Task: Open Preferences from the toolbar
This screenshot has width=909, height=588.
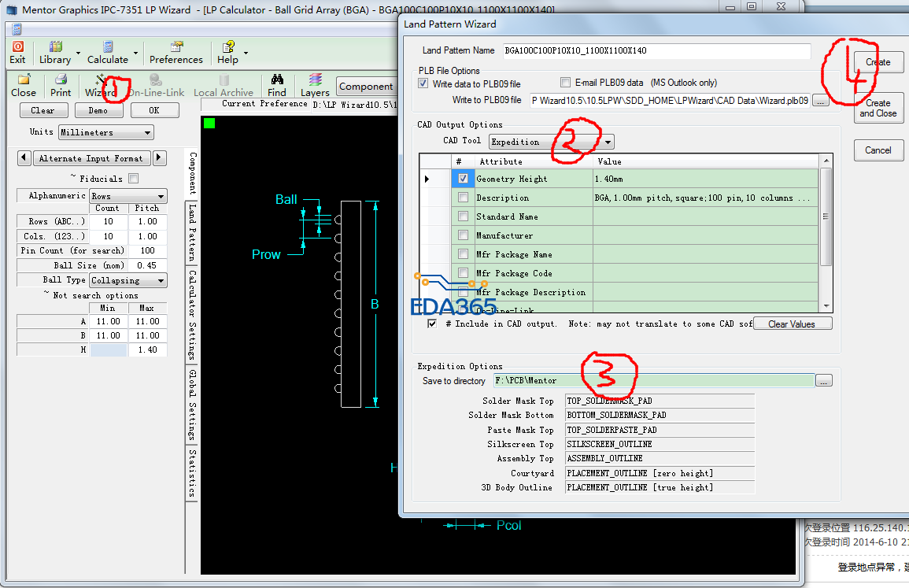Action: [176, 52]
